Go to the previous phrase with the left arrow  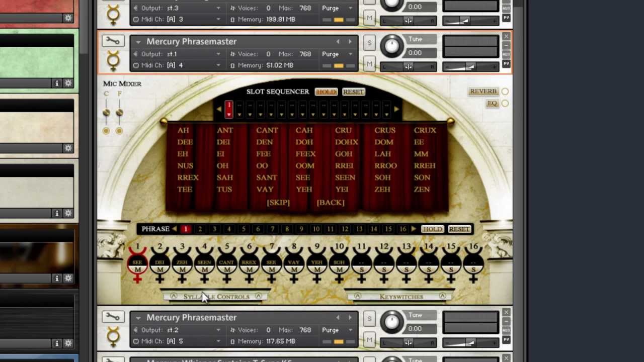click(174, 229)
